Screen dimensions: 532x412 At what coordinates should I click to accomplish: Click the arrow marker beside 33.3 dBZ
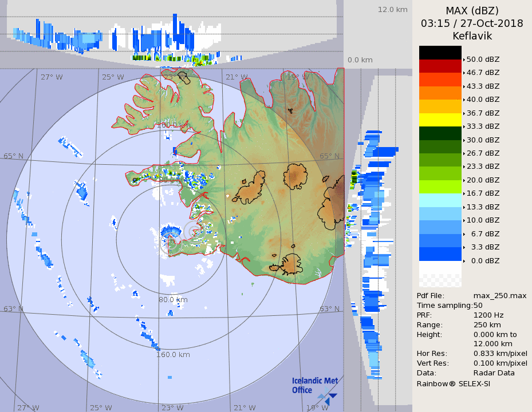464,126
